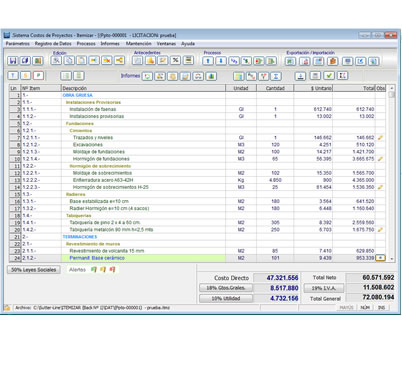Click the lined list icon ending Antecedentes group

pyautogui.click(x=188, y=61)
